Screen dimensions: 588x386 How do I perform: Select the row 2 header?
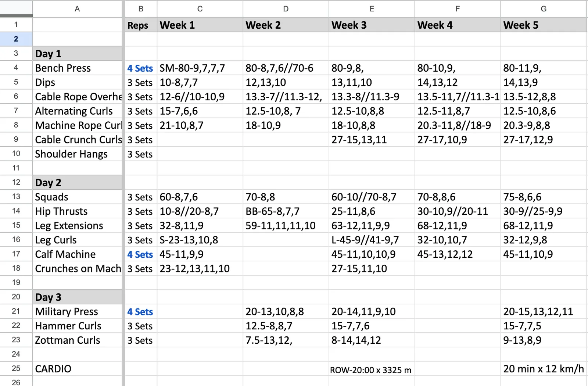[x=16, y=39]
